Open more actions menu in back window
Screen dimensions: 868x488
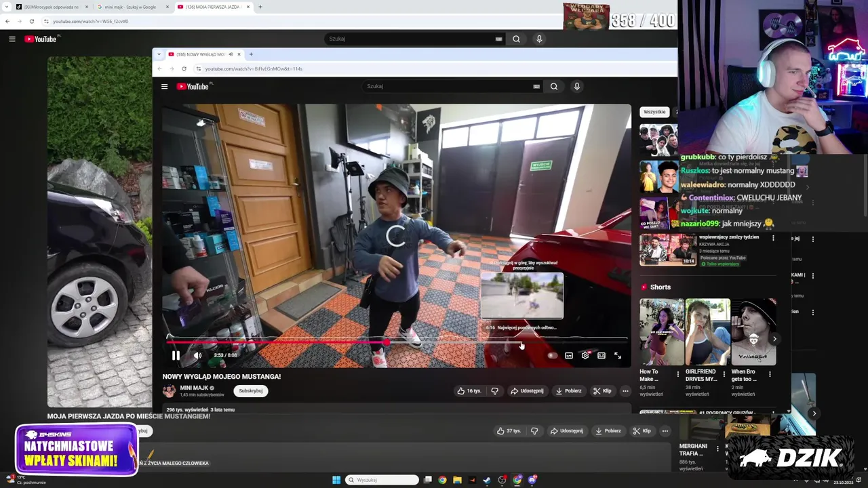(665, 430)
